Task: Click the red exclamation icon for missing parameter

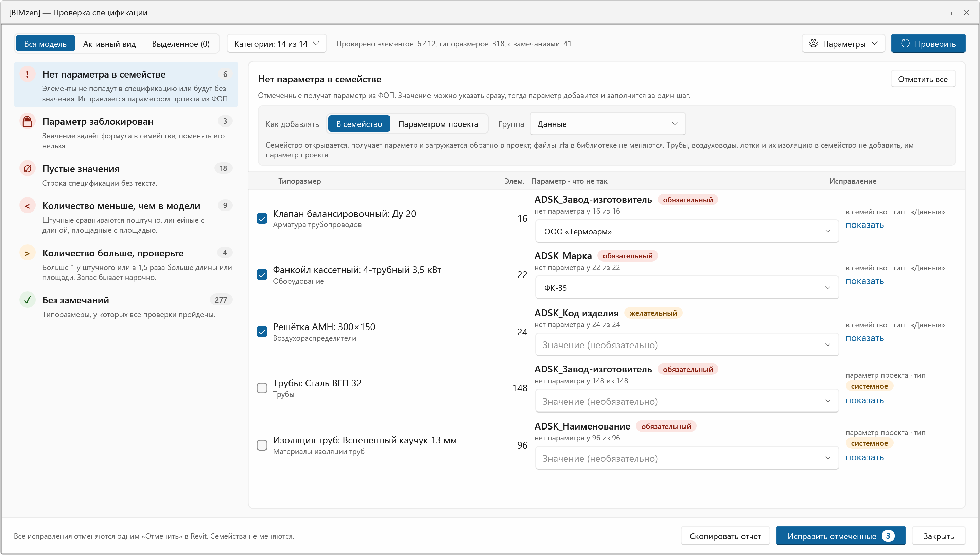Action: coord(27,74)
